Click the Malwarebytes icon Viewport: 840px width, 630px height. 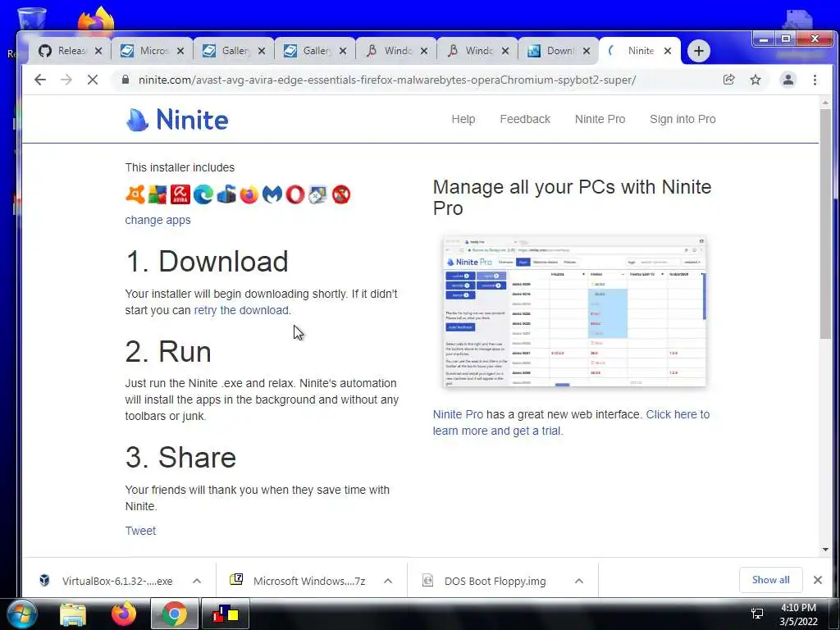(x=272, y=194)
